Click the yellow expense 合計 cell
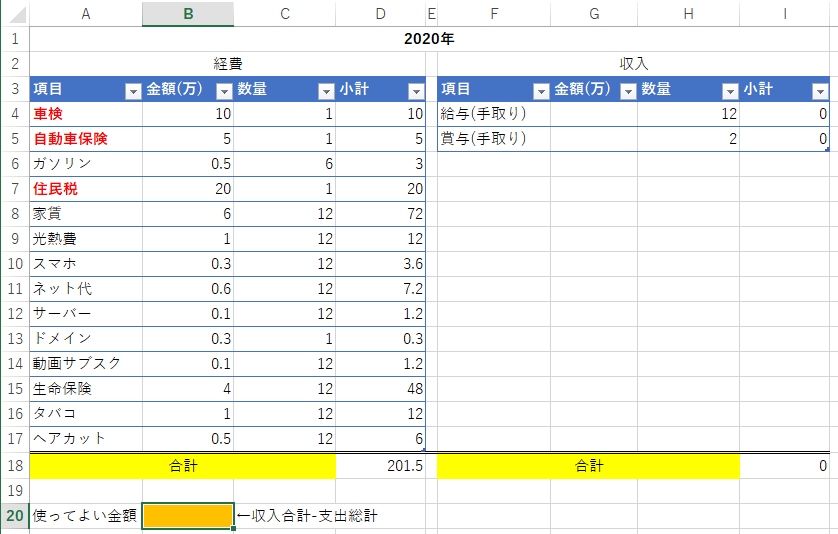This screenshot has height=534, width=838. (183, 466)
